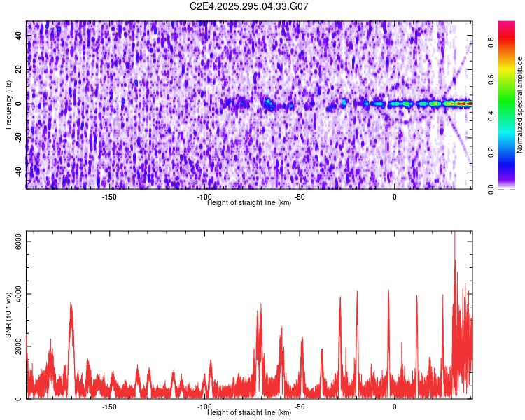Click the spectrogram's Height of straight line label
This screenshot has height=420, width=525.
249,202
